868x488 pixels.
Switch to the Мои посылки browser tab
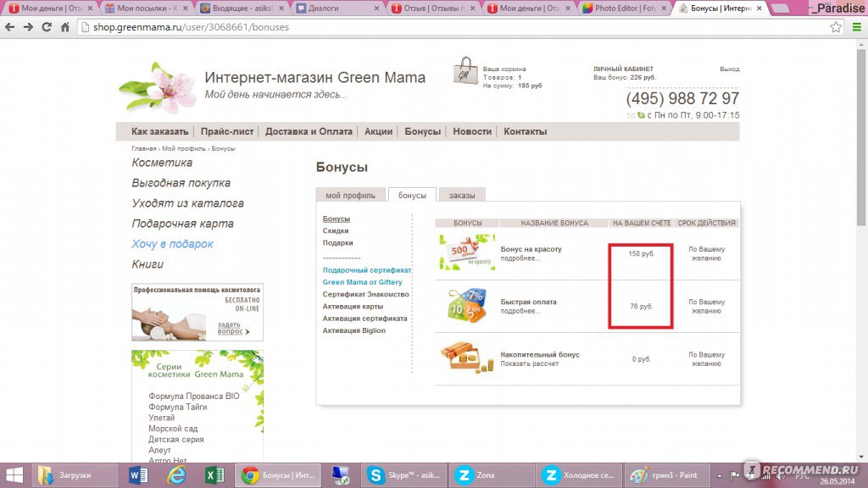(x=146, y=8)
